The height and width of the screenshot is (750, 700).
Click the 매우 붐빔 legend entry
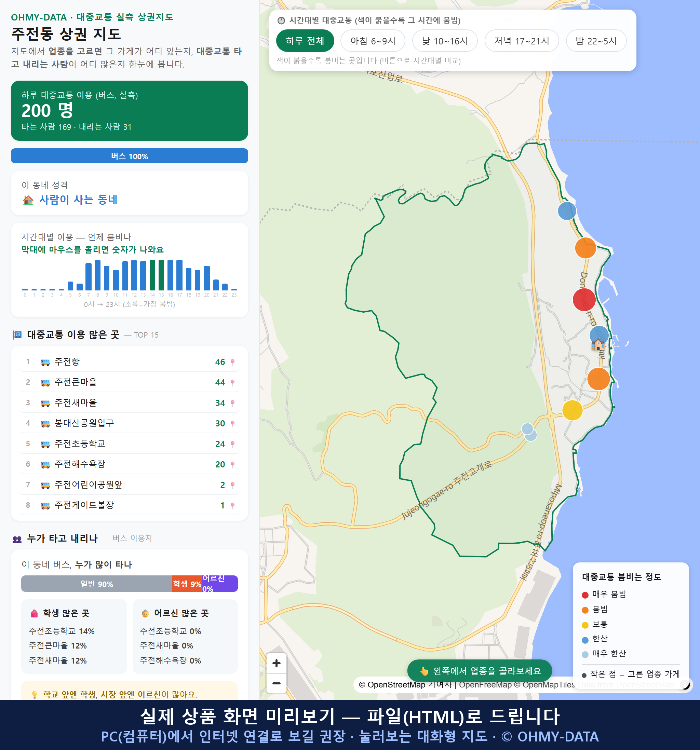click(604, 594)
